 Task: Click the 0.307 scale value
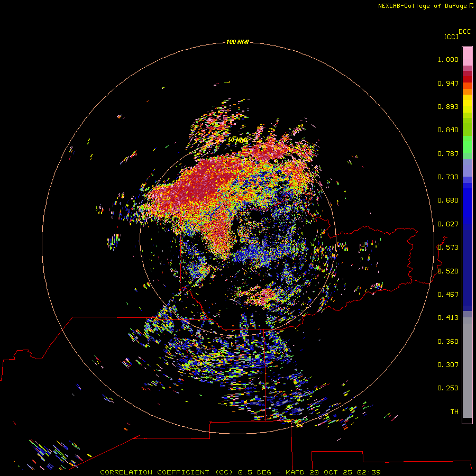coord(448,365)
